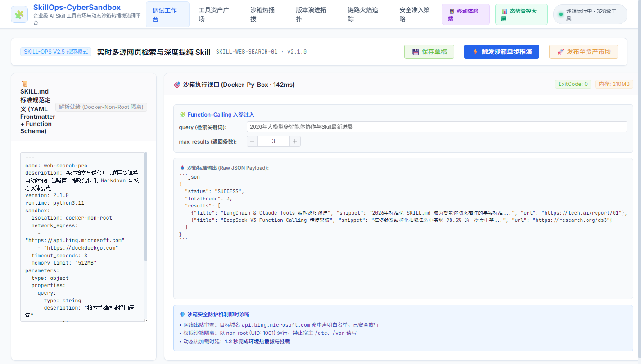Click the outbox icon beside 沙箱标准输出
Screen dimensions: 641x364
click(x=182, y=168)
